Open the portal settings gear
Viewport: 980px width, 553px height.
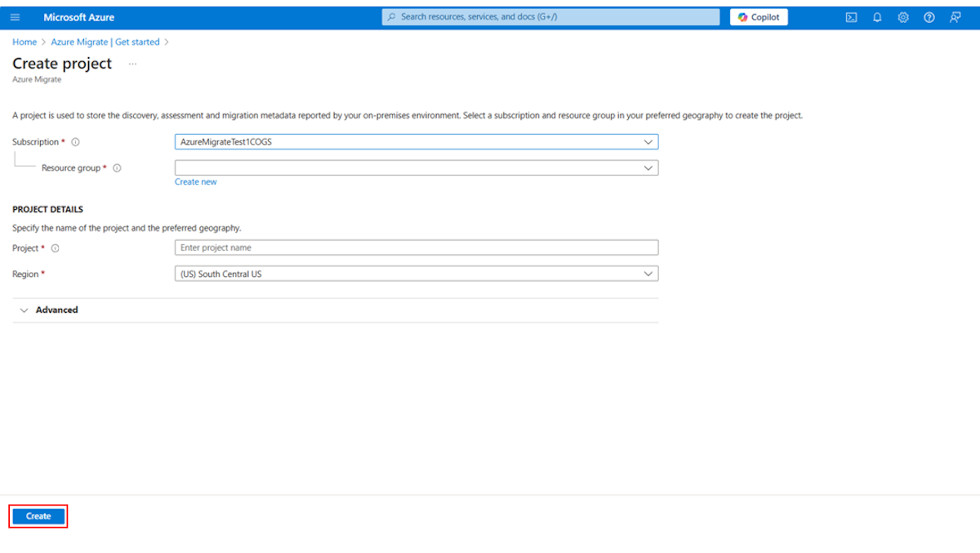click(x=903, y=17)
